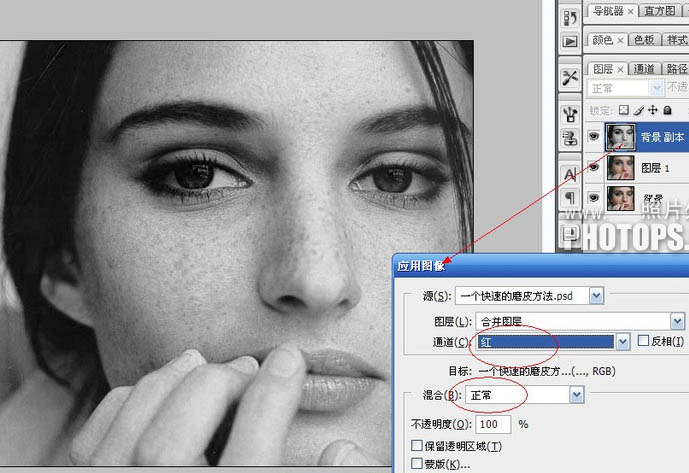
Task: Switch to the 通道 tab
Action: 644,69
